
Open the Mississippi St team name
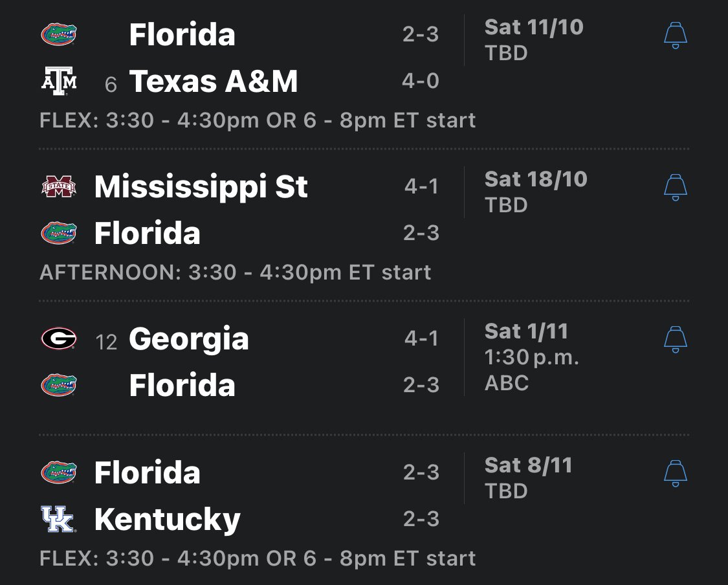(x=201, y=187)
